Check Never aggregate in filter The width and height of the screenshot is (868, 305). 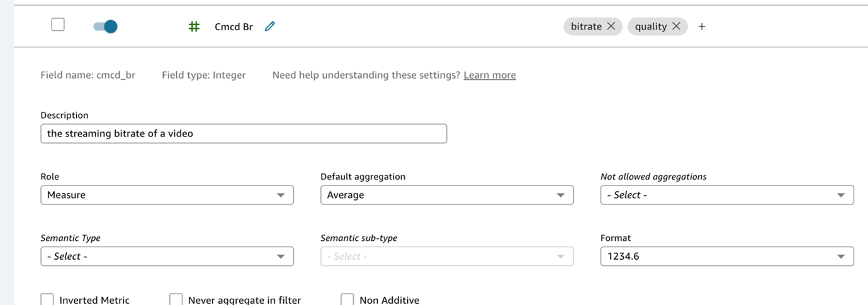[x=176, y=299]
